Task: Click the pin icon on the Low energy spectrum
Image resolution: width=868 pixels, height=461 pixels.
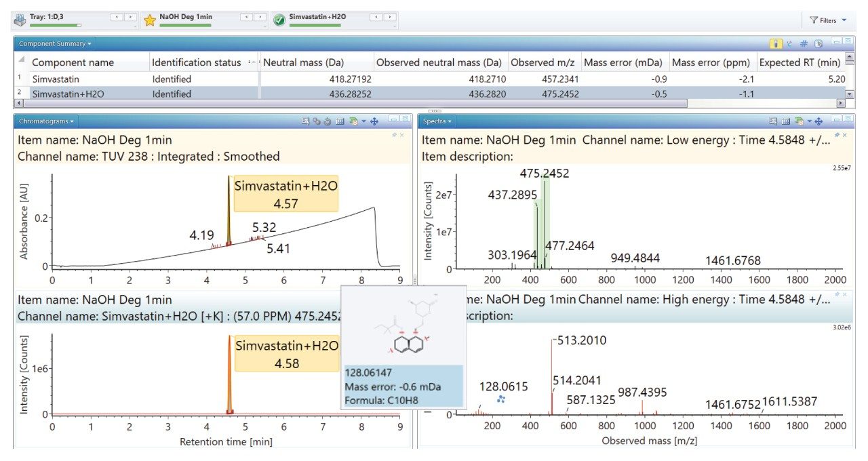Action: click(837, 135)
